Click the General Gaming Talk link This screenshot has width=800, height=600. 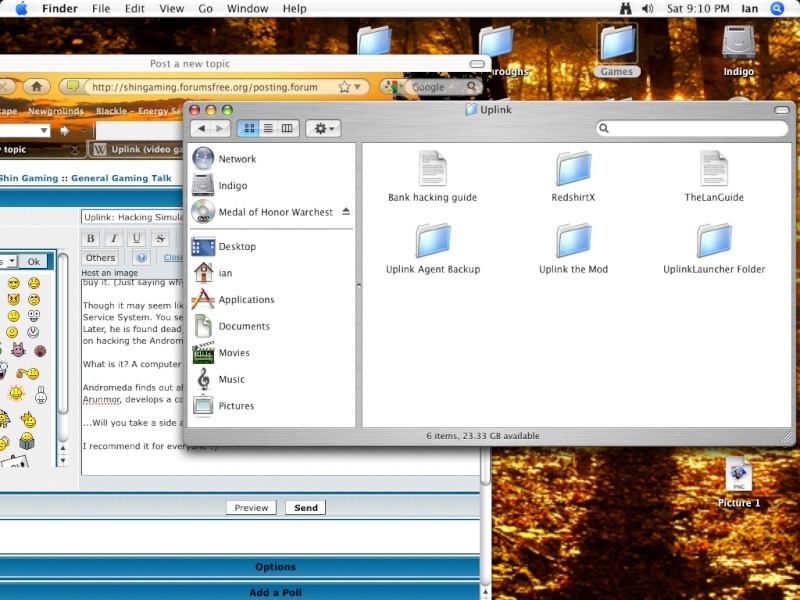pyautogui.click(x=121, y=178)
